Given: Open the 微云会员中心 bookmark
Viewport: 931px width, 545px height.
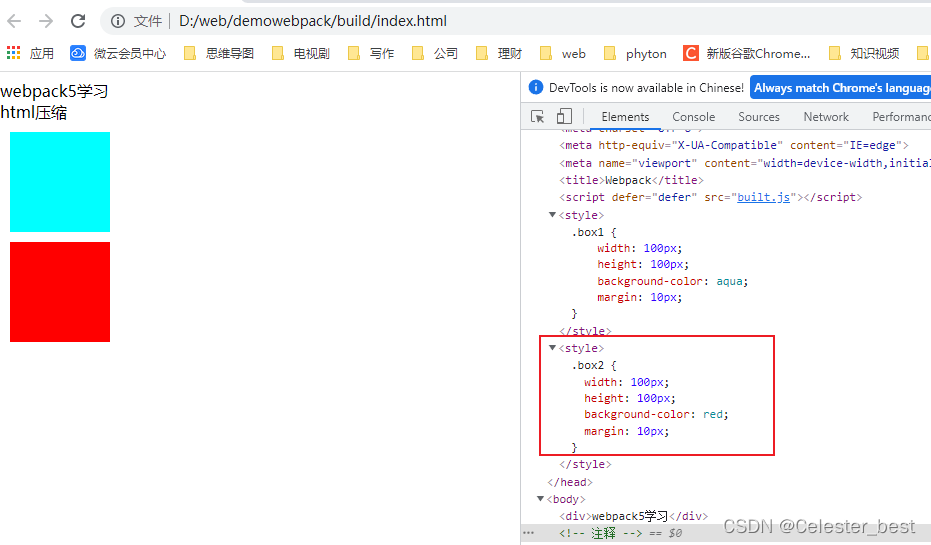Looking at the screenshot, I should [118, 53].
